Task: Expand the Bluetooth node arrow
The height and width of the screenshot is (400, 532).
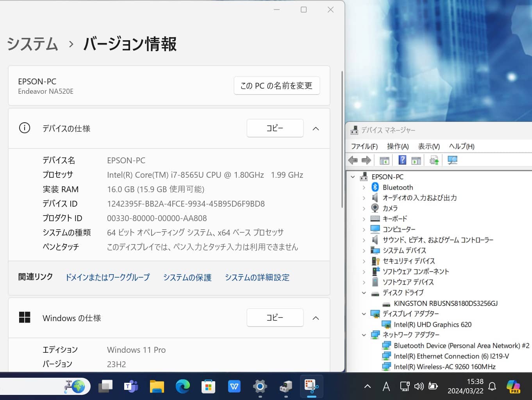Action: click(x=364, y=187)
